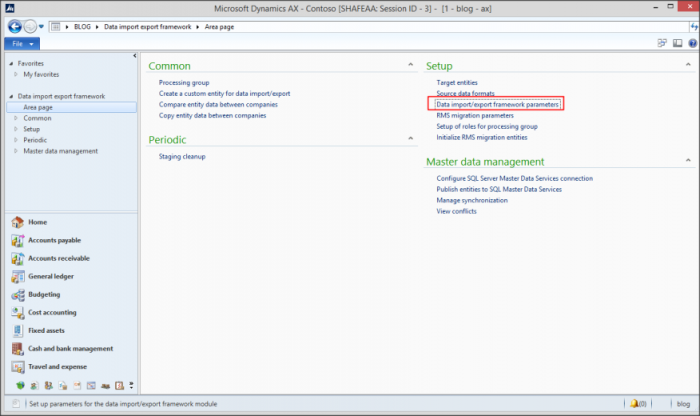
Task: Collapse the Master data management section
Action: pyautogui.click(x=688, y=161)
